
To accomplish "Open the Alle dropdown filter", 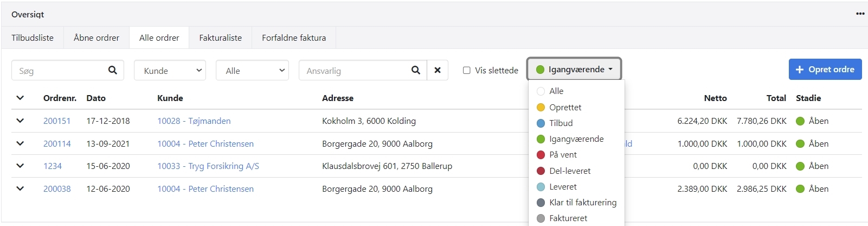I will [x=252, y=70].
